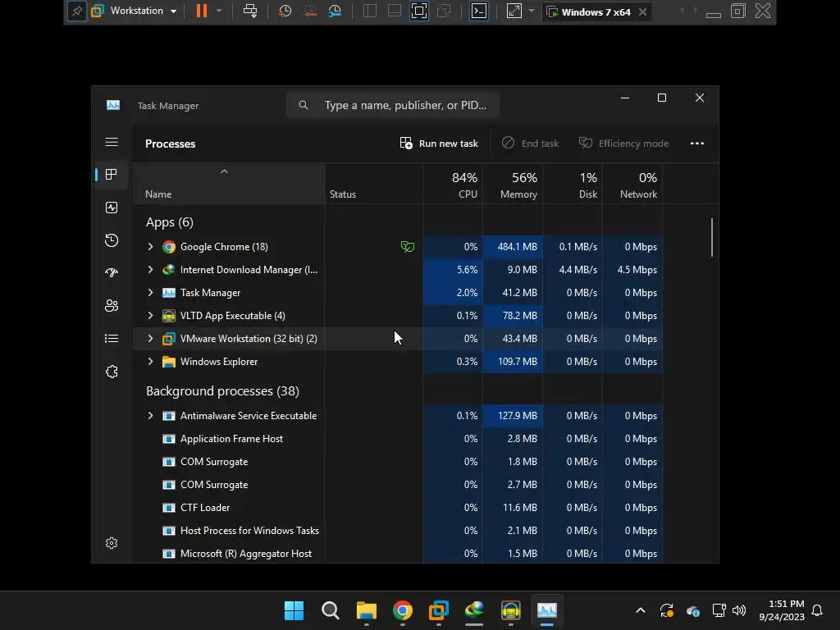Select the Application Frame Host process

click(x=398, y=439)
